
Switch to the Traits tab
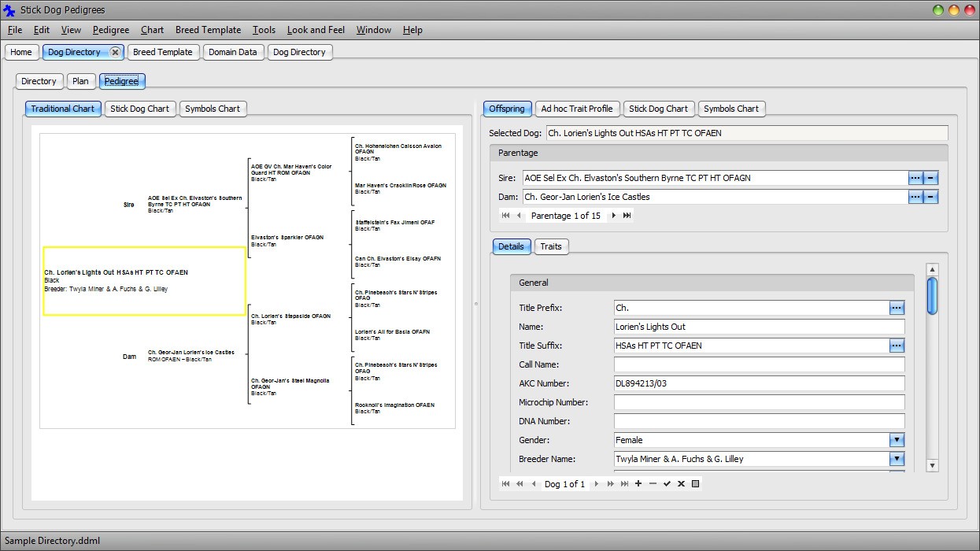pos(551,246)
